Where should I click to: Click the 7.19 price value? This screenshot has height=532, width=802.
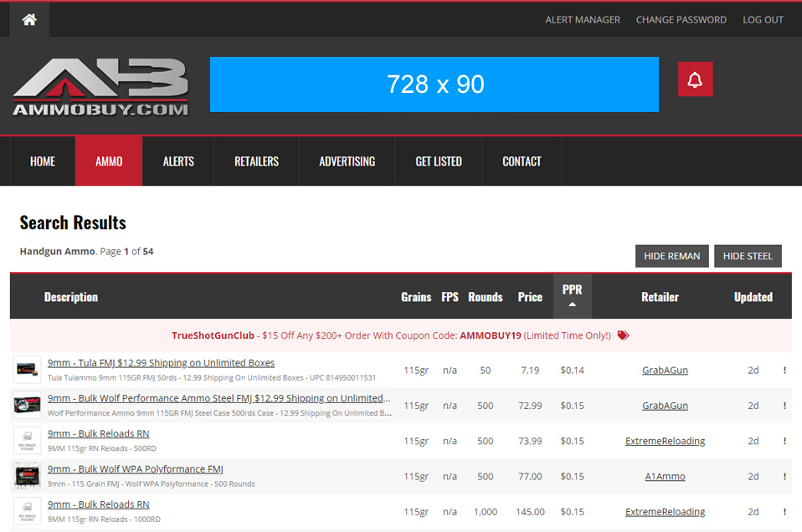coord(530,370)
